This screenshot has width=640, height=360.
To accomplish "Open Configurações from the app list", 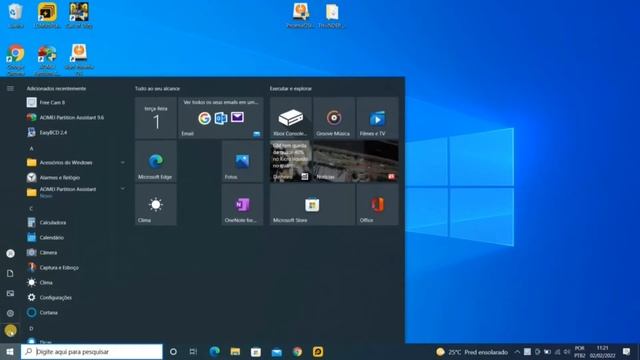I will click(x=76, y=298).
